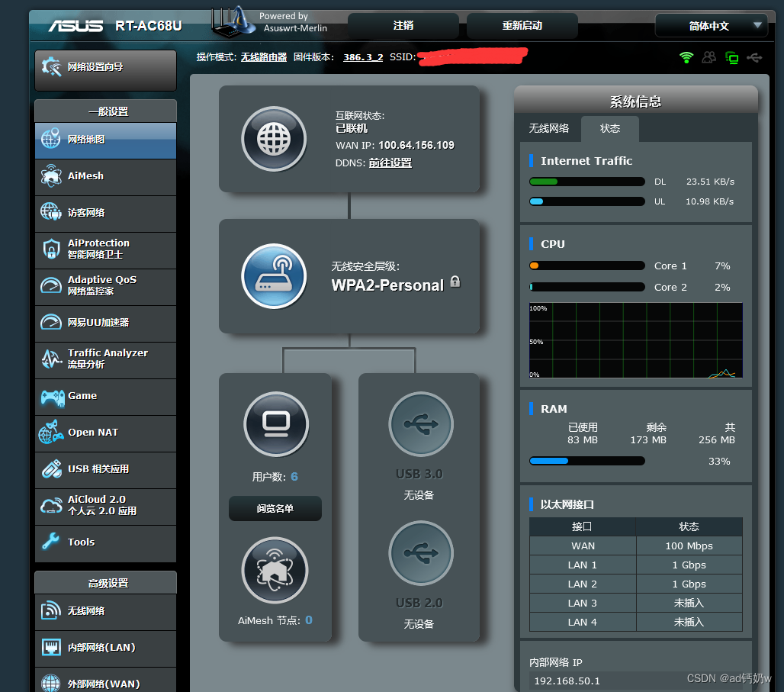
Task: Click the RAM usage progress bar
Action: click(x=587, y=461)
